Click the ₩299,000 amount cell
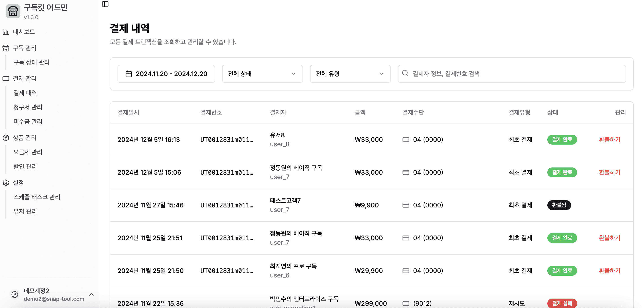The width and height of the screenshot is (644, 308). (x=370, y=304)
